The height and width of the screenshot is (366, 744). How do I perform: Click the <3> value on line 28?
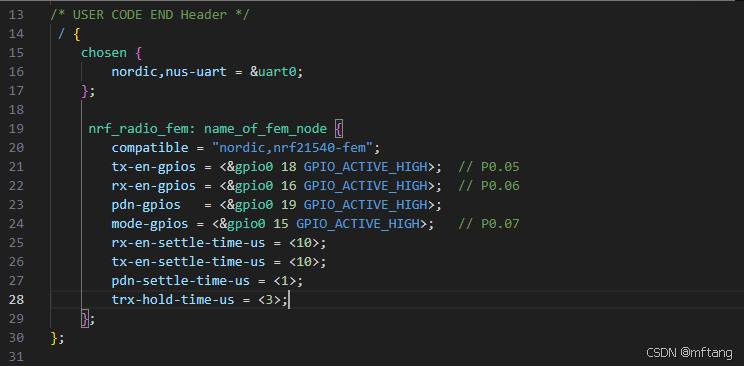point(270,300)
